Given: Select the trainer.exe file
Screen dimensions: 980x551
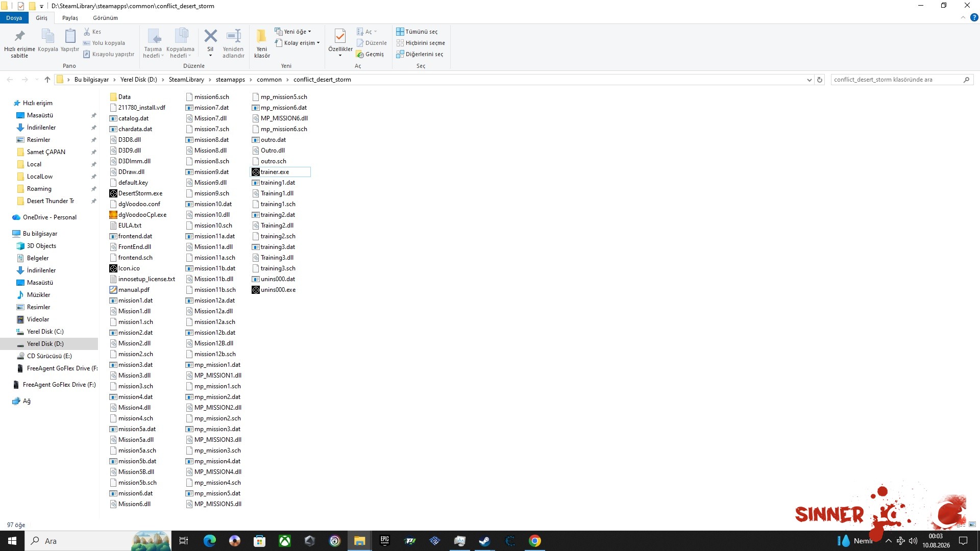Looking at the screenshot, I should 280,172.
